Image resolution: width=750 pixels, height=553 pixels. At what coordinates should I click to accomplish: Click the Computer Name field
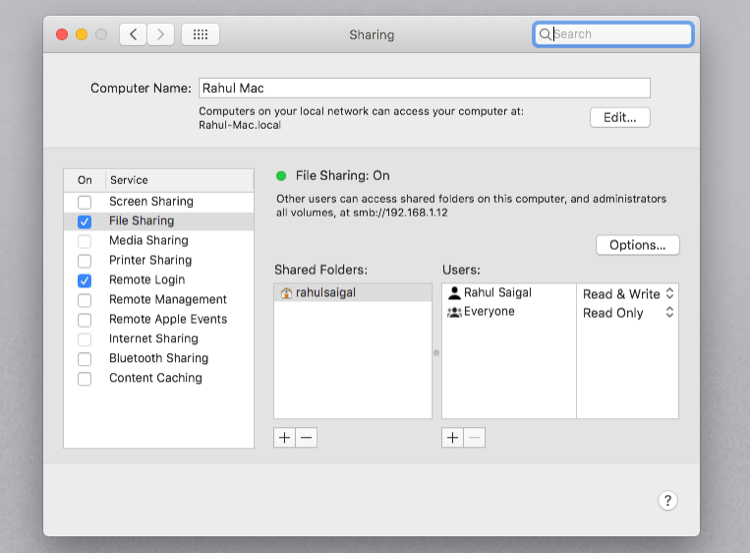tap(425, 88)
